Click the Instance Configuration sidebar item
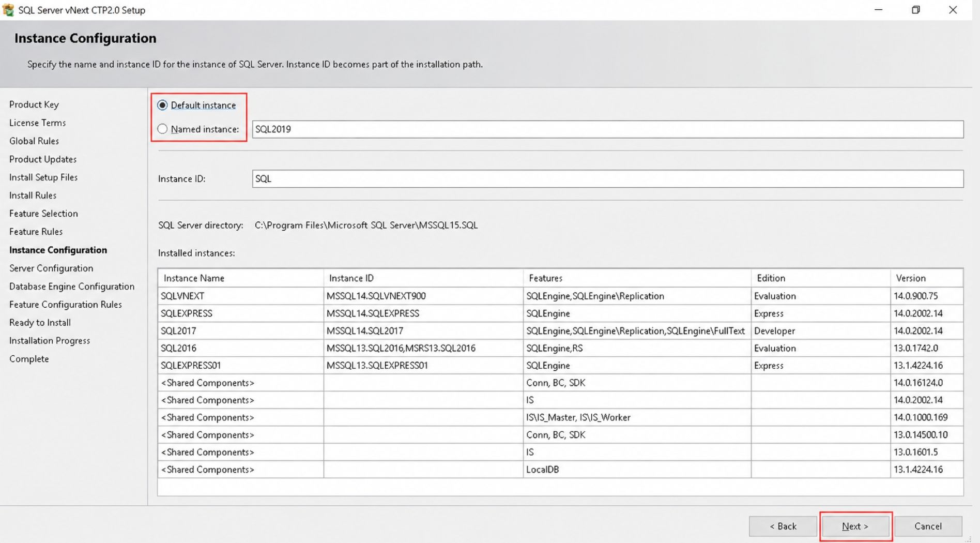 click(x=58, y=250)
